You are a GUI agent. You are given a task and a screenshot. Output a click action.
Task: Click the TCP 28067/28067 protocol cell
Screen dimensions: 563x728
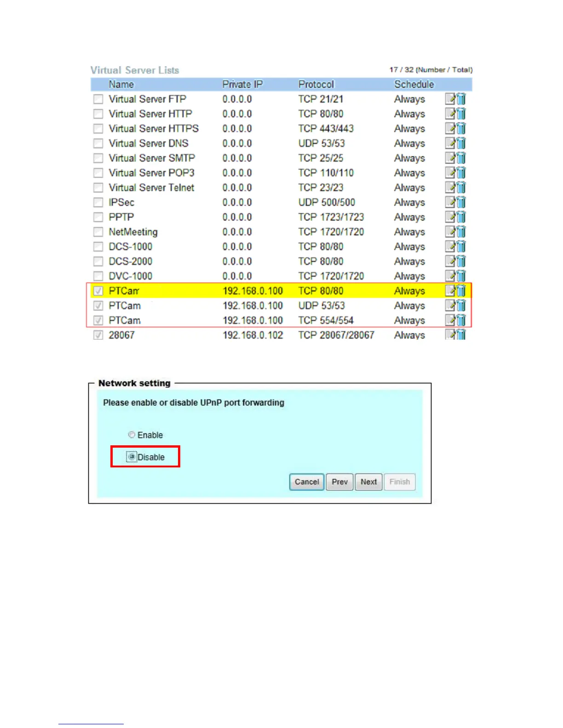pos(336,335)
